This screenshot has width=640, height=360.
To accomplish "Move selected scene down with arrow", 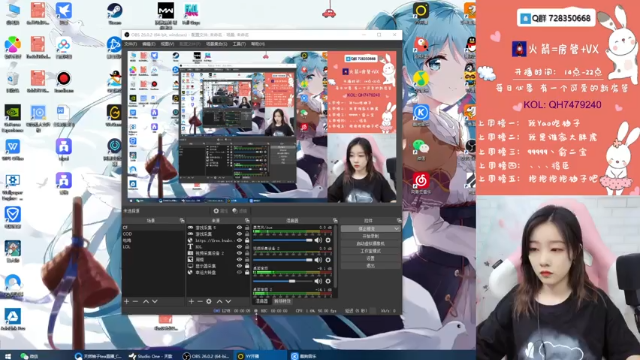I will tap(155, 301).
